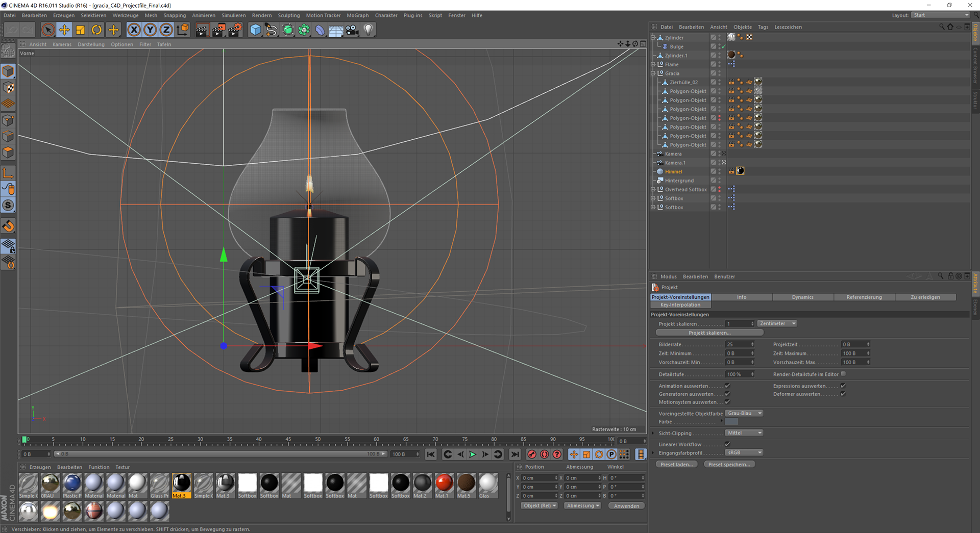Enable Render-Detailstufe im Editor checkbox
The image size is (980, 533).
[x=843, y=374]
